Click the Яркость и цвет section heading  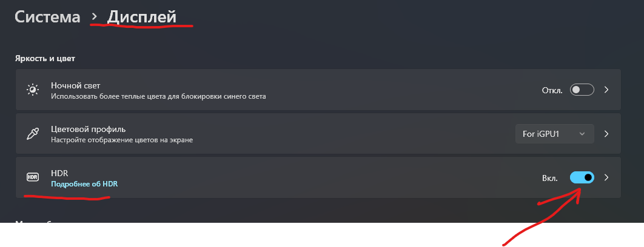click(x=45, y=59)
